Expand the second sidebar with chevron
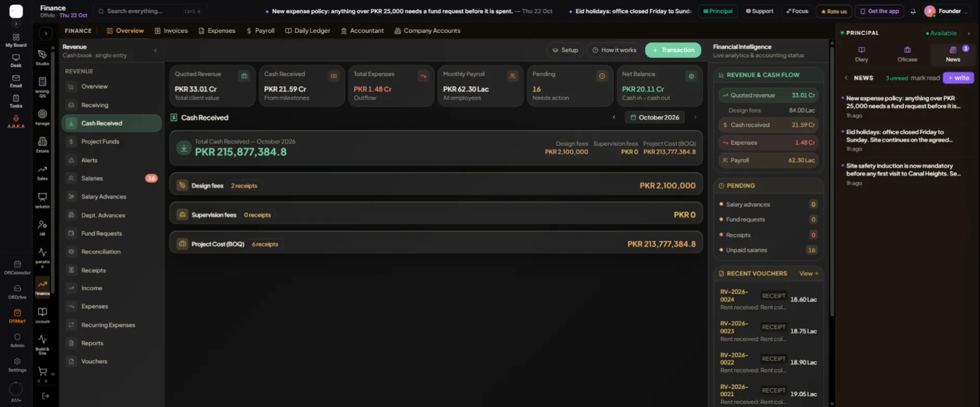 45,33
